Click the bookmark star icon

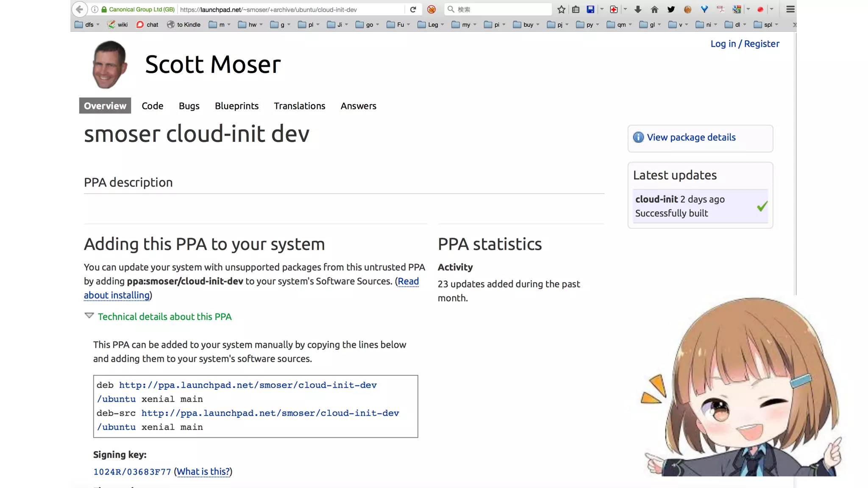click(x=561, y=9)
